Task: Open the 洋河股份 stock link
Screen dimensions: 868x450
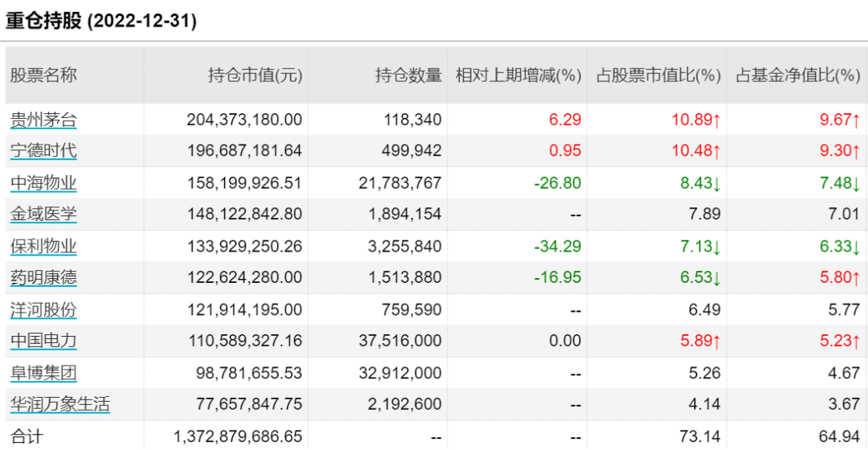Action: pos(43,309)
